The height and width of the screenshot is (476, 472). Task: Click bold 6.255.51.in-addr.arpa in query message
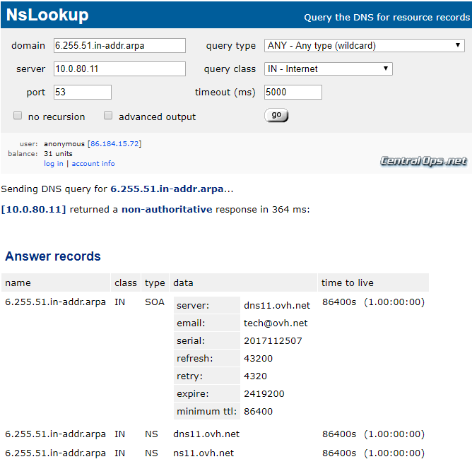pyautogui.click(x=167, y=189)
